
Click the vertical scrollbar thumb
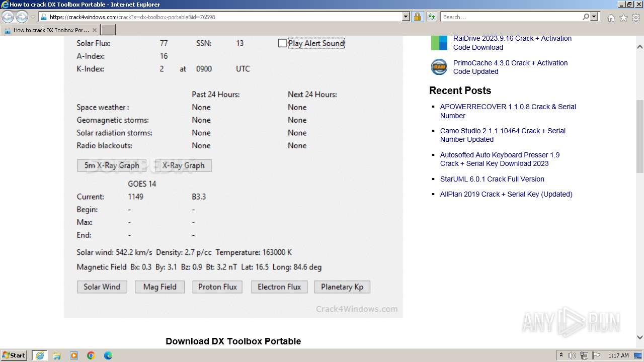tap(640, 136)
